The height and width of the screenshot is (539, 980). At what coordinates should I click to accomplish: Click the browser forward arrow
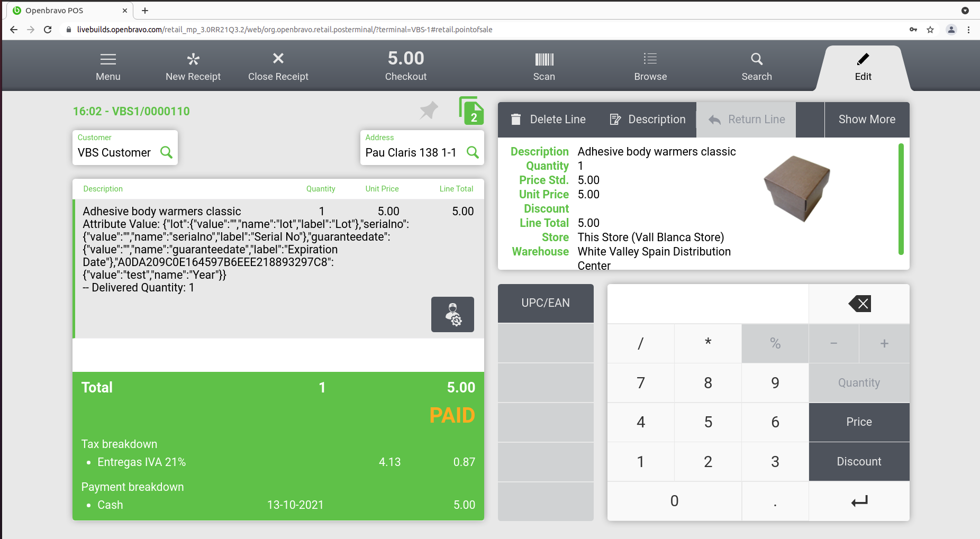coord(31,30)
